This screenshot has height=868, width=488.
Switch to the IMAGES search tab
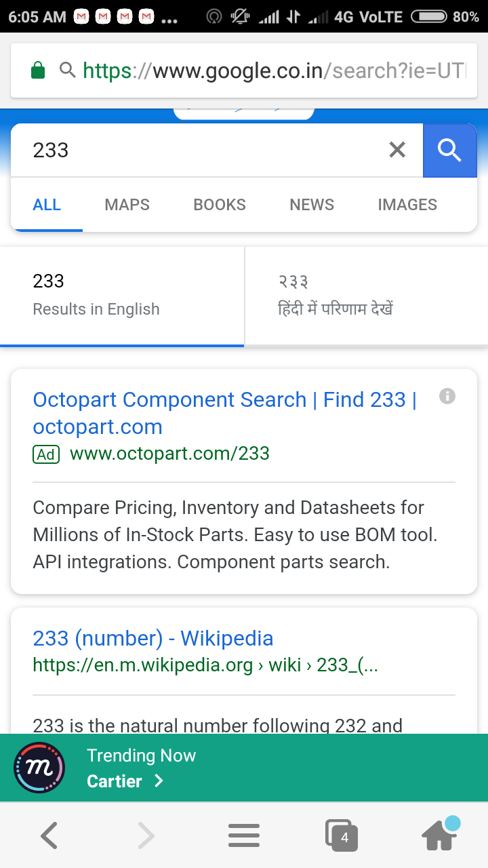(407, 204)
